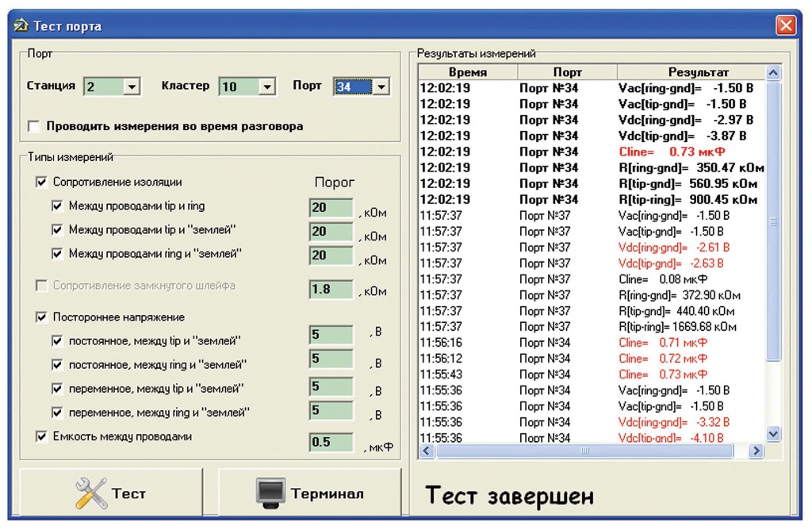Click the Тест button with wrench icon
812x530 pixels.
pyautogui.click(x=111, y=493)
